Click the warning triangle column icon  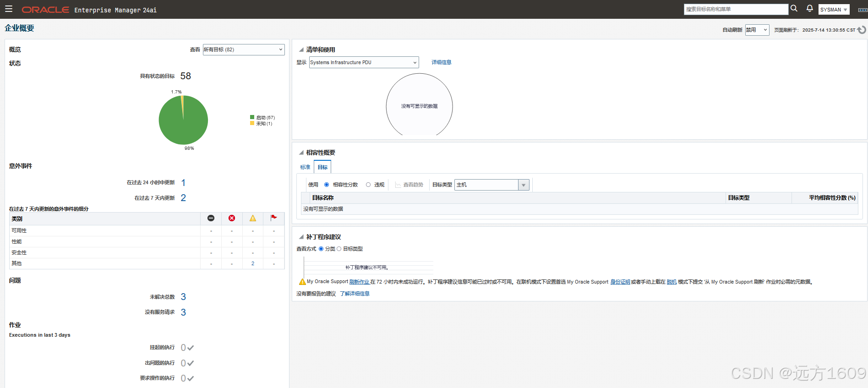pyautogui.click(x=253, y=218)
